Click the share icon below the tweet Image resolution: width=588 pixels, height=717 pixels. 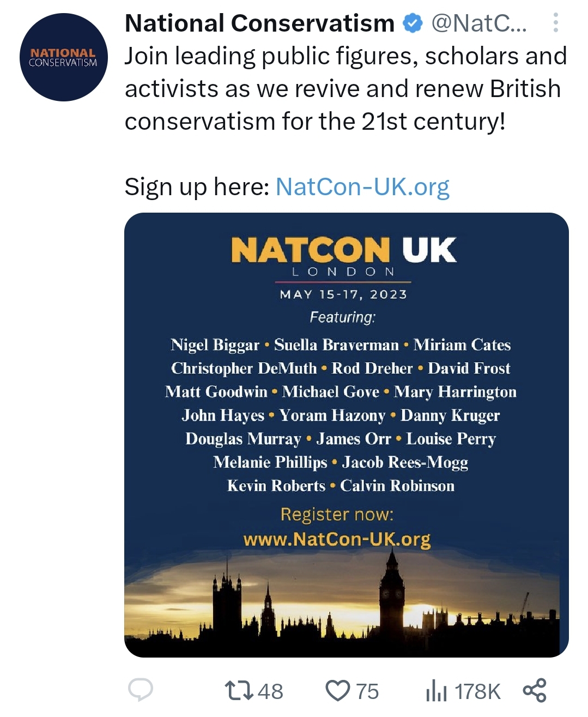pyautogui.click(x=534, y=690)
